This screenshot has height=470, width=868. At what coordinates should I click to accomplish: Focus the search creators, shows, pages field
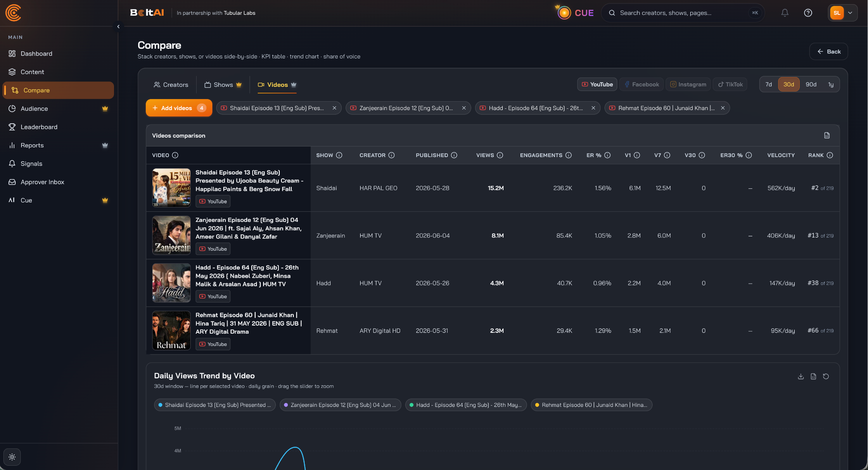(683, 13)
